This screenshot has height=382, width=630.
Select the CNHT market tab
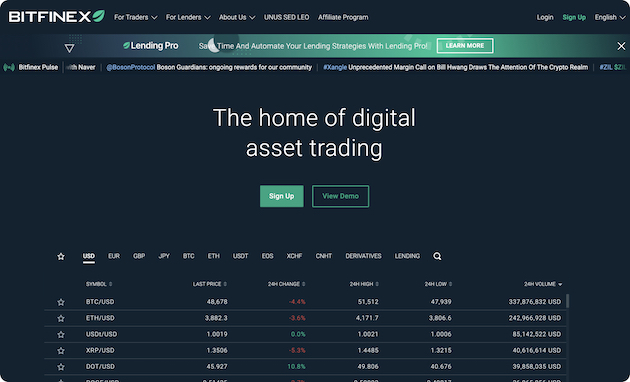pyautogui.click(x=324, y=256)
